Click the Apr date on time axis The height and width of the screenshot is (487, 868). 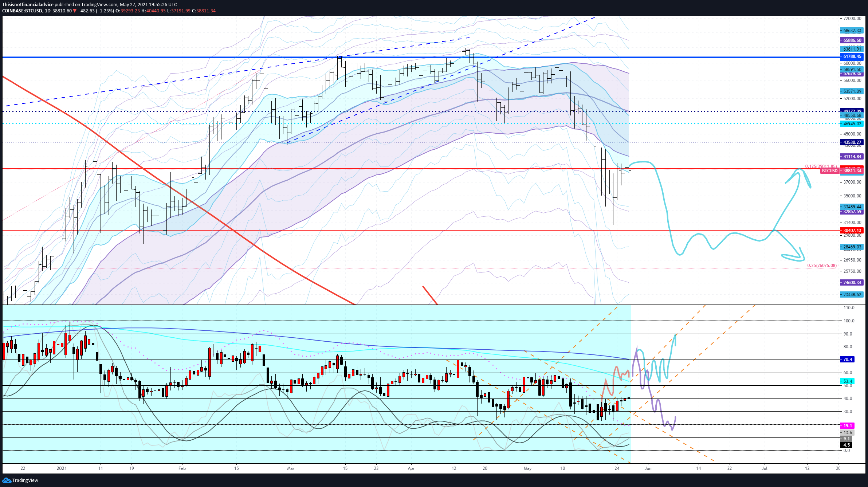(411, 468)
